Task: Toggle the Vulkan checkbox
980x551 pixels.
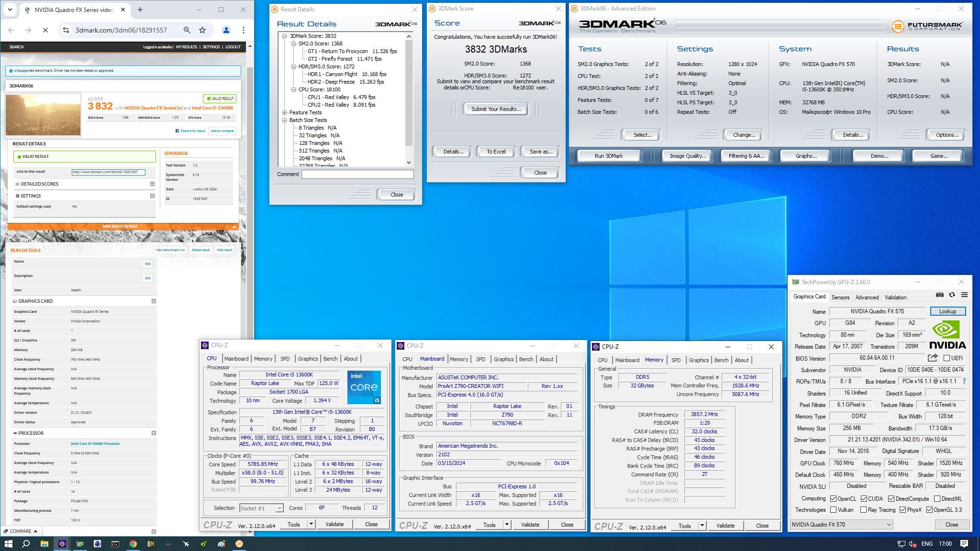Action: pos(834,510)
